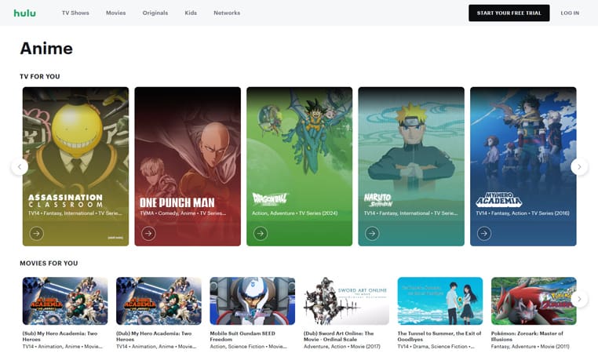Viewport: 598px width, 364px height.
Task: Go to the Originals section
Action: [x=155, y=13]
